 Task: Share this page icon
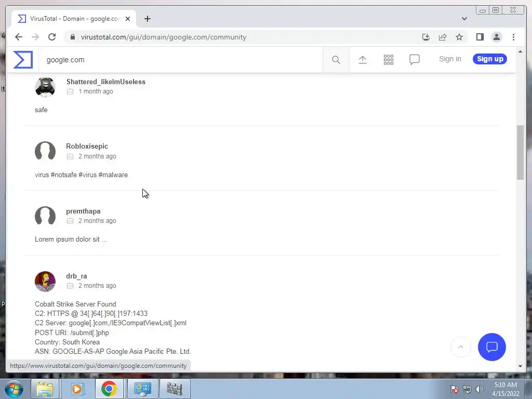click(x=443, y=37)
